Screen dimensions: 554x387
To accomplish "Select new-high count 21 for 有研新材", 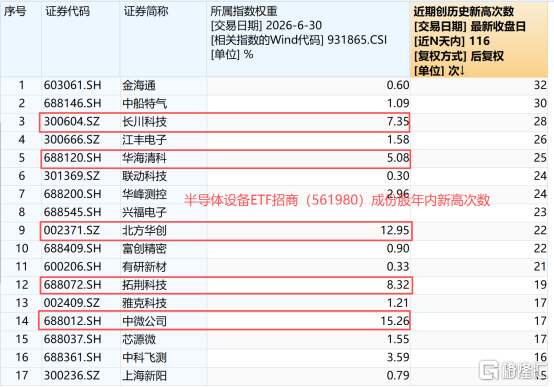I will tap(540, 266).
